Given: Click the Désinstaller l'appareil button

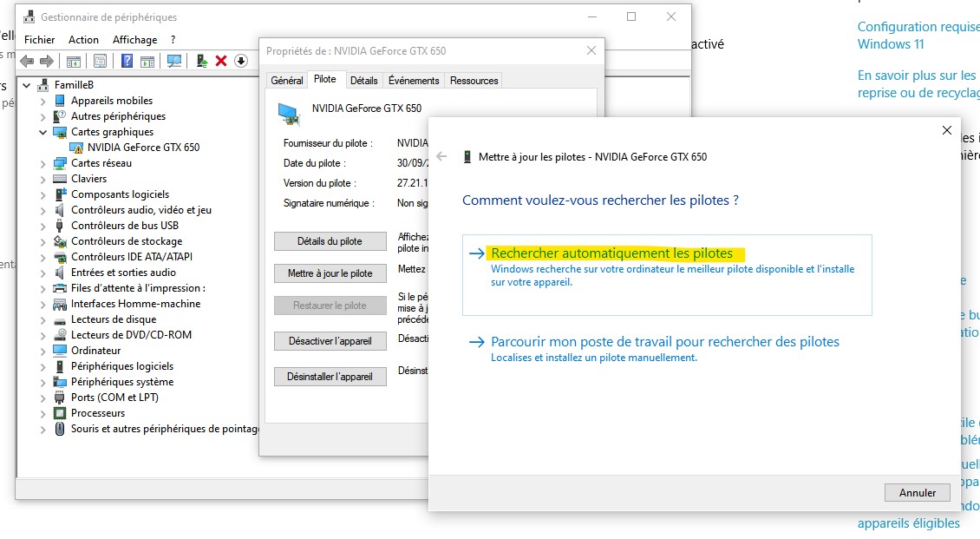Looking at the screenshot, I should [x=330, y=377].
